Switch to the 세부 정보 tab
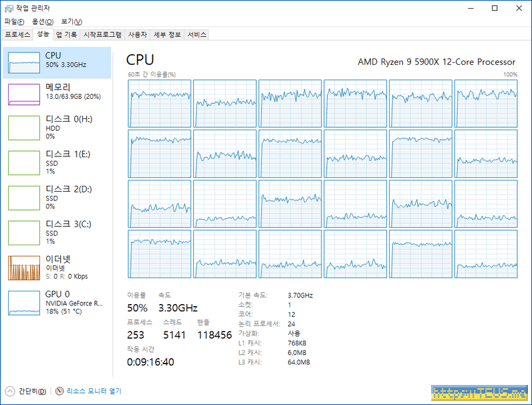Screen dimensions: 532x405 pyautogui.click(x=167, y=35)
